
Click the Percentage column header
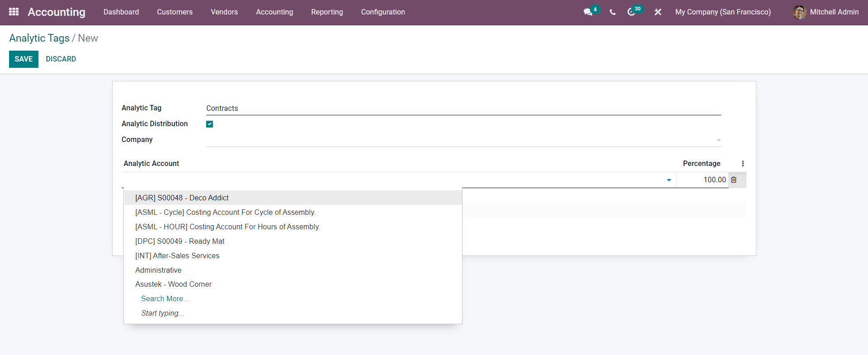coord(702,164)
